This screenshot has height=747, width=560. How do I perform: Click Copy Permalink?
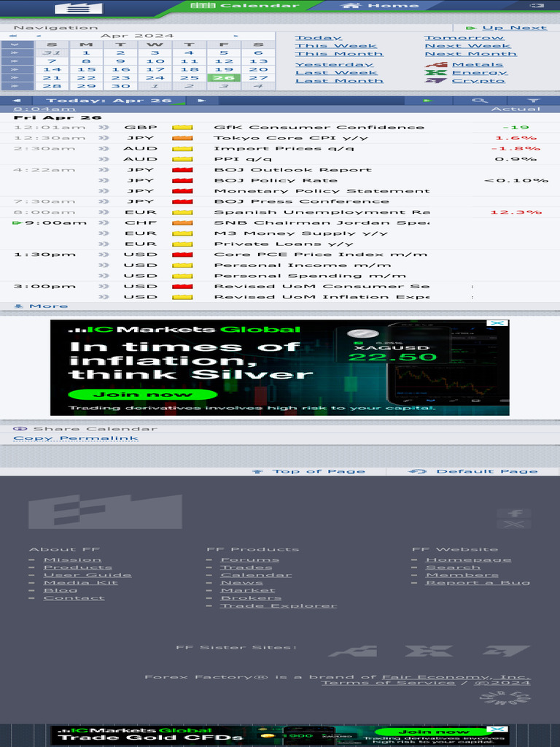[x=76, y=438]
